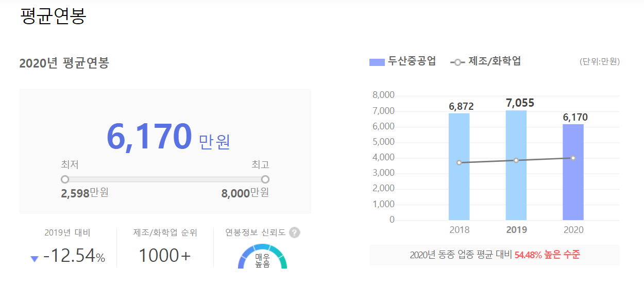Select the 최고 salary slider handle
The image size is (644, 284).
coord(265,179)
